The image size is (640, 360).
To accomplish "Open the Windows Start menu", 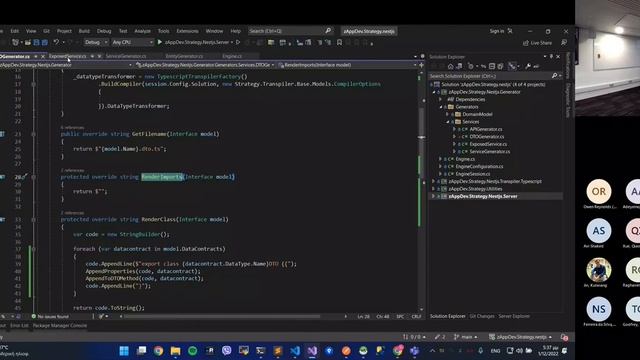I will [x=124, y=351].
